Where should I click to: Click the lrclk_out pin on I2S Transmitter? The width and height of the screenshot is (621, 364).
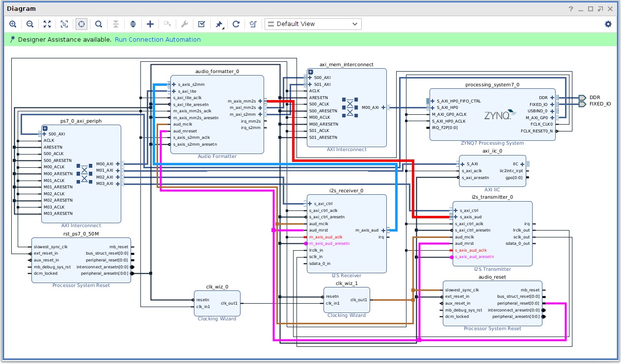[x=521, y=230]
